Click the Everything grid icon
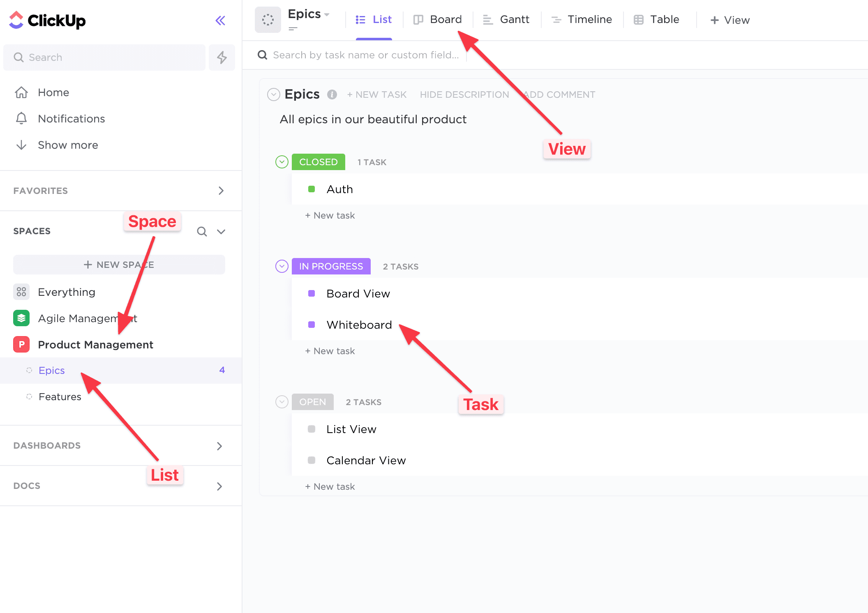The image size is (868, 613). [x=21, y=292]
